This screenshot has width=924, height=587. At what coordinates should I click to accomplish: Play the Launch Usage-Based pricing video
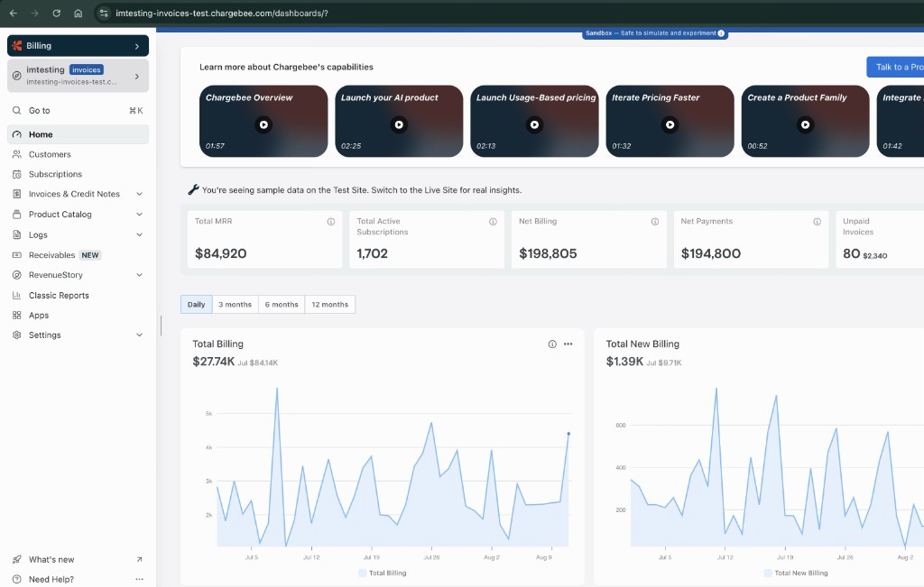[534, 124]
